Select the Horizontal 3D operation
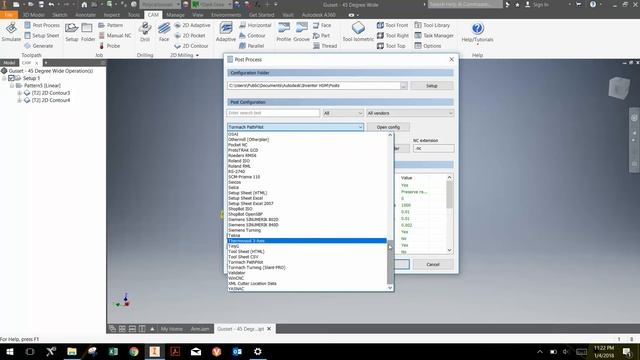Screen dimensions: 640x360 click(255, 25)
